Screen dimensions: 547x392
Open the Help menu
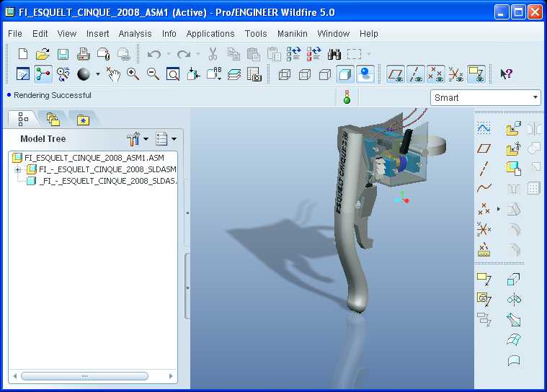coord(369,33)
